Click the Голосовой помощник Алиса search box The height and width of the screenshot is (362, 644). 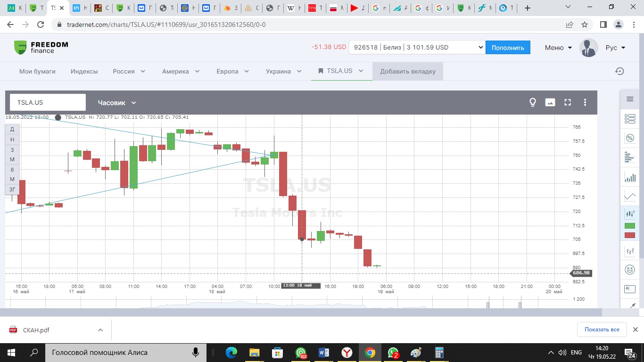(125, 353)
